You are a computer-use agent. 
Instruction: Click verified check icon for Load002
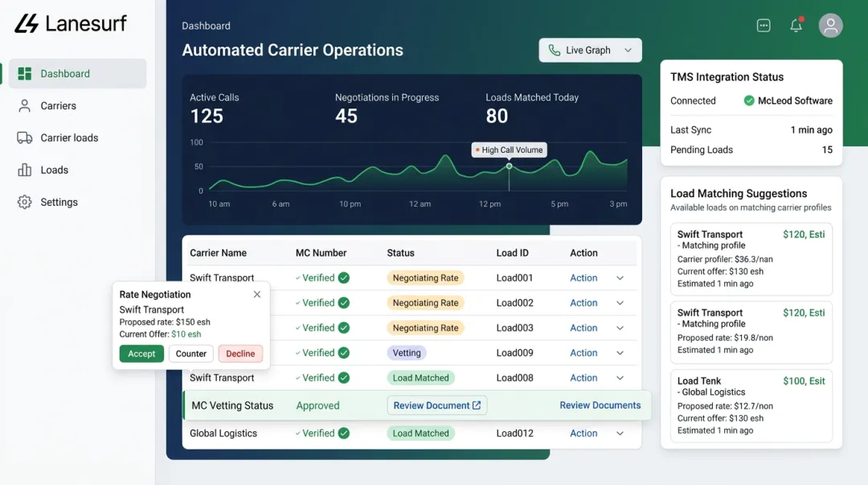[344, 302]
